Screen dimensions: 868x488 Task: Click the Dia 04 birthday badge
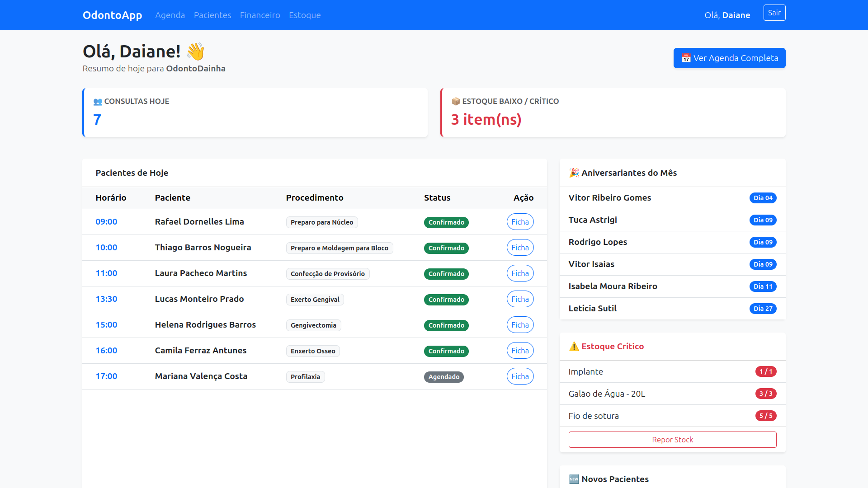[x=763, y=198]
